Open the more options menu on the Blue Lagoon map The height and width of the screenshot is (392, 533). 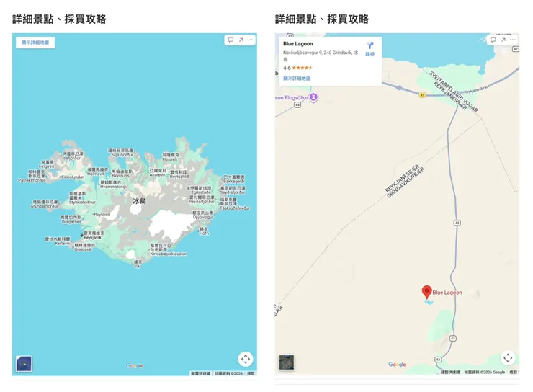tap(513, 40)
